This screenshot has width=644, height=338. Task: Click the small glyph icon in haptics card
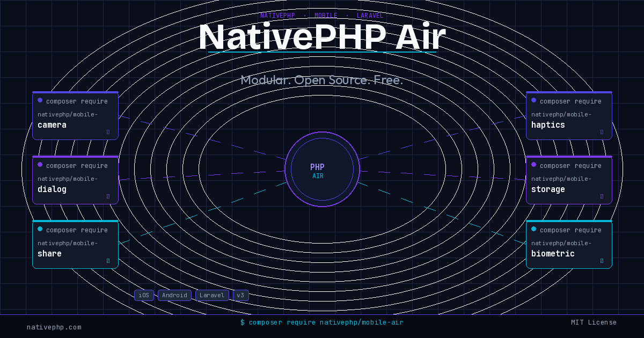602,132
